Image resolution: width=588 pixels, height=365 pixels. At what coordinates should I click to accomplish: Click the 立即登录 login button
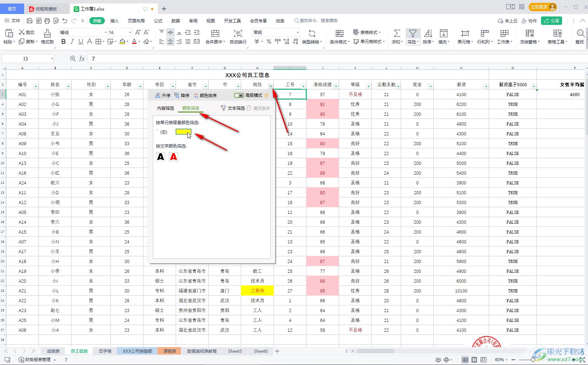point(543,7)
